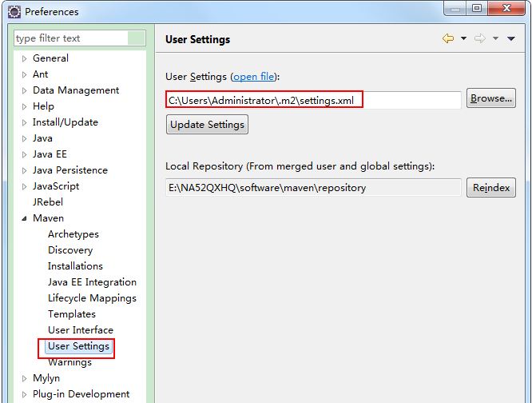Select Java Persistence category
This screenshot has height=403, width=532.
69,170
